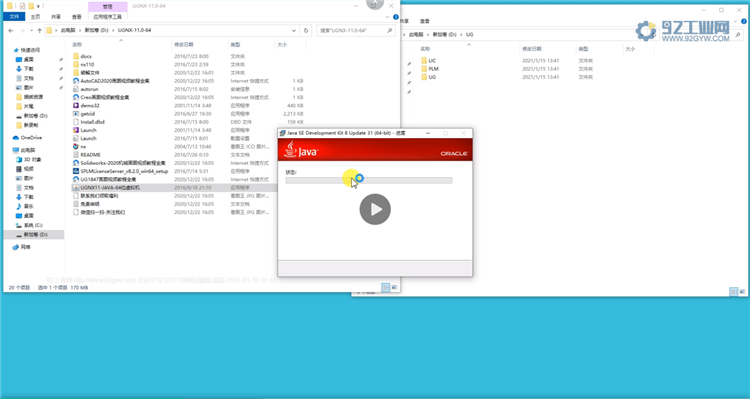The height and width of the screenshot is (399, 750).
Task: Expand the ribbon with the chevron
Action: (x=387, y=17)
